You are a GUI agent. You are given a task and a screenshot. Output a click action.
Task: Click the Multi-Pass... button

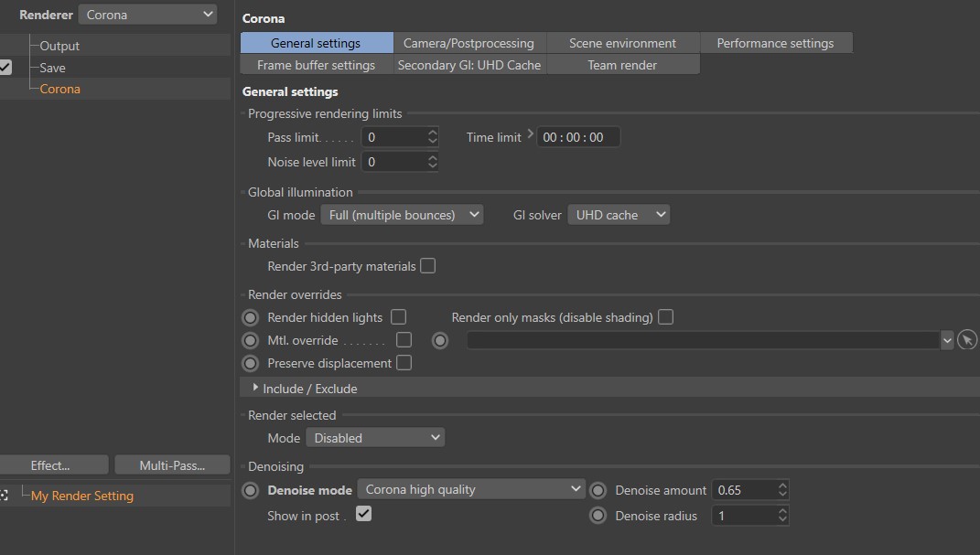point(173,465)
